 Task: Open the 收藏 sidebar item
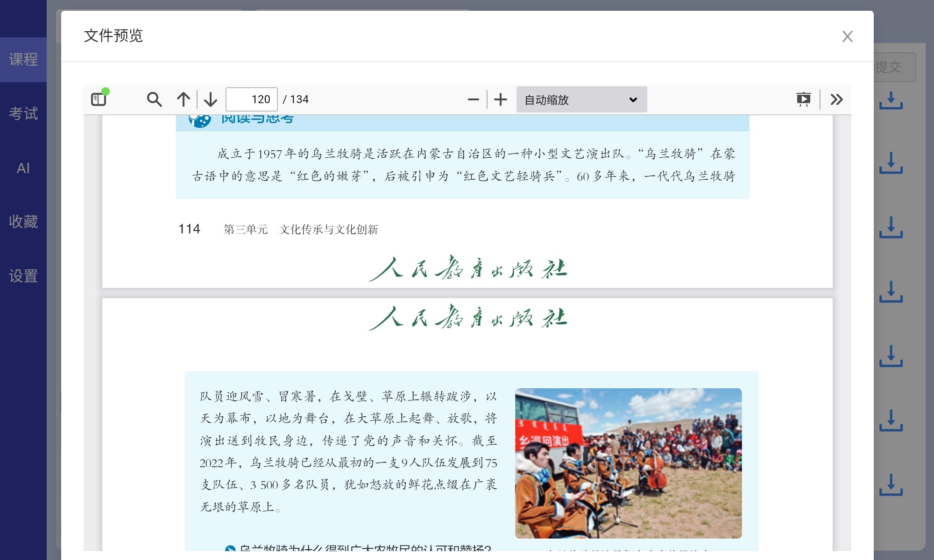click(23, 222)
